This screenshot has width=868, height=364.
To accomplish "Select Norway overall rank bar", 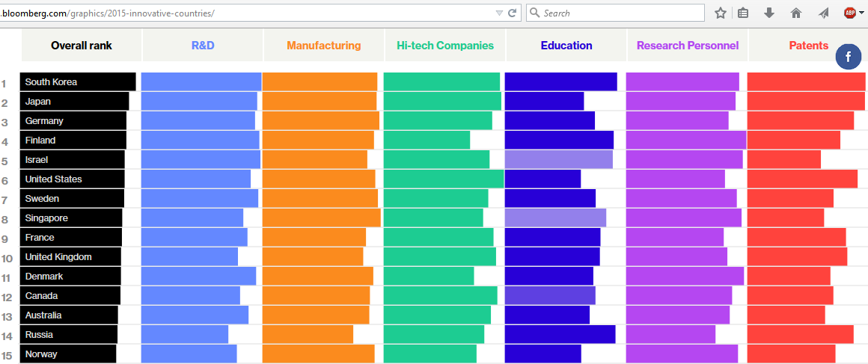I will tap(68, 354).
